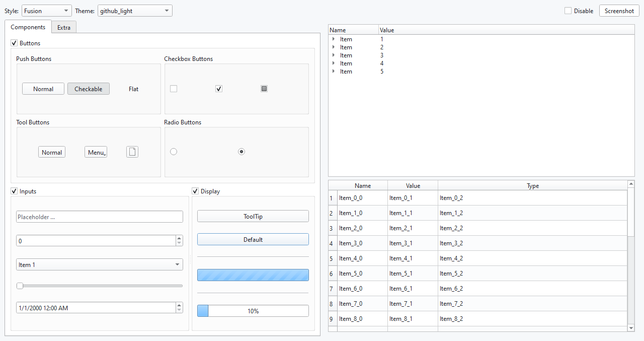Click the document icon tool button

pyautogui.click(x=132, y=152)
